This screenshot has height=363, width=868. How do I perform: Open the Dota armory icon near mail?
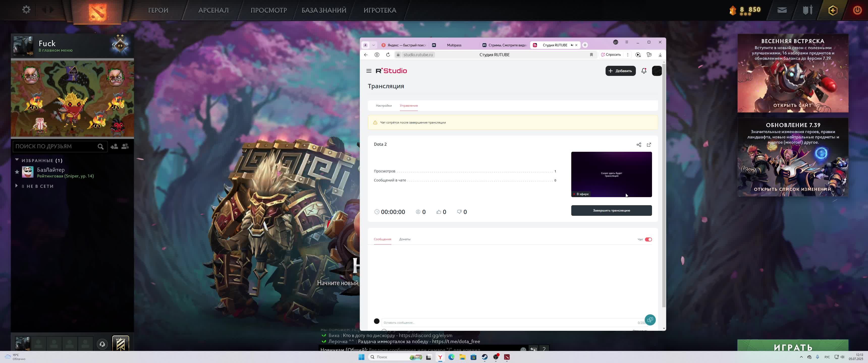point(807,10)
